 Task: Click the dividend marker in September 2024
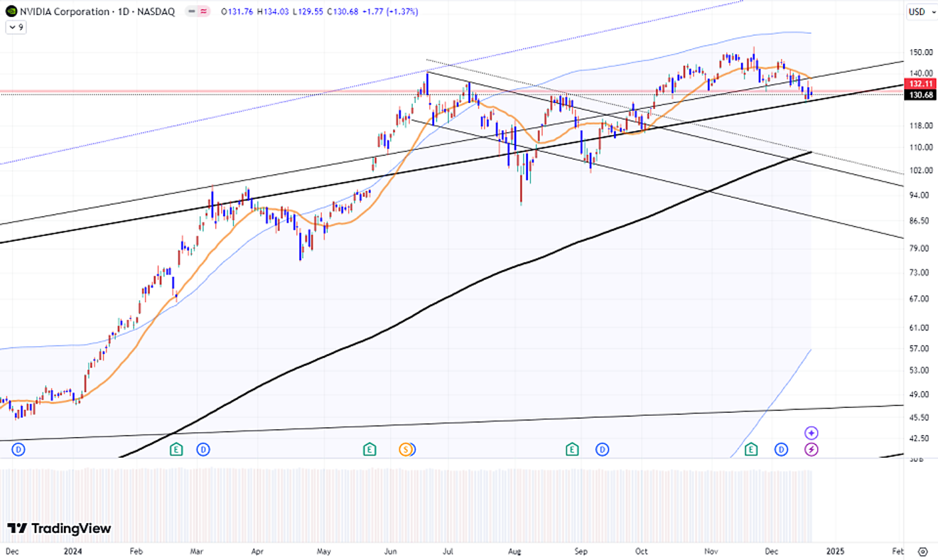pos(602,449)
